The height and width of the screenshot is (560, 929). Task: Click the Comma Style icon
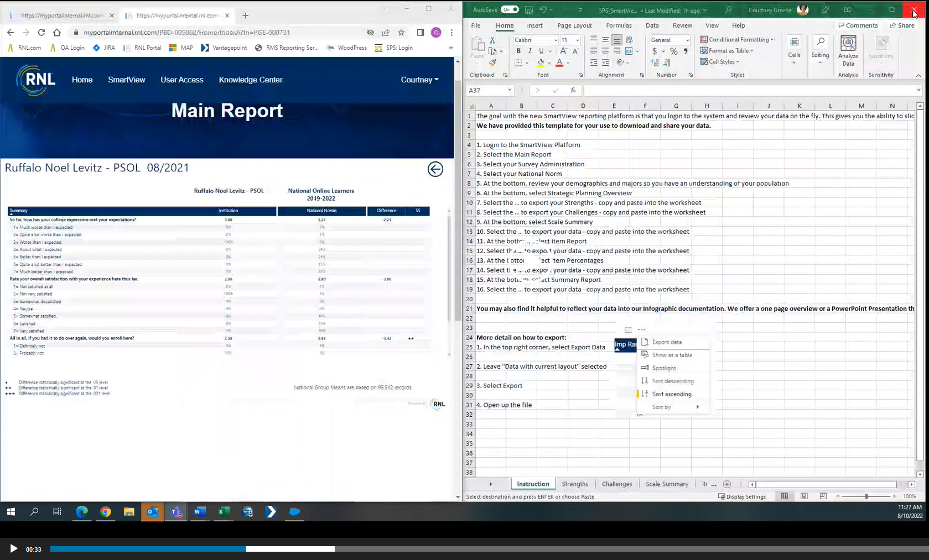686,51
